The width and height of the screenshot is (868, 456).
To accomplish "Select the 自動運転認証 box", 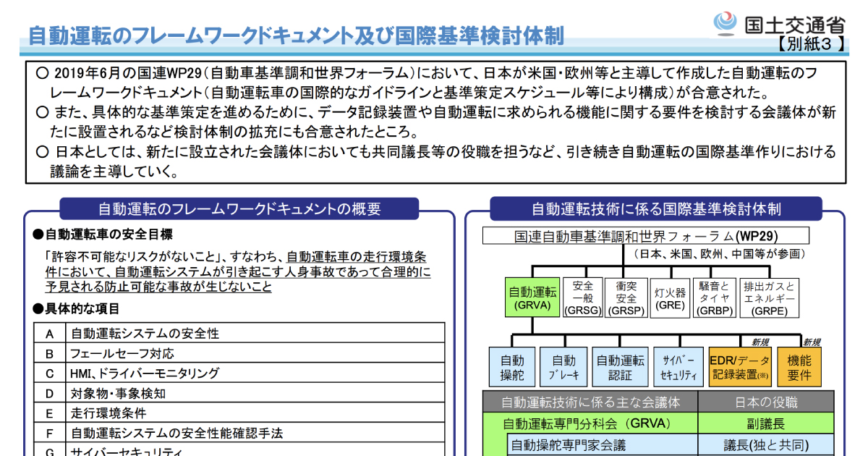I will click(x=620, y=367).
